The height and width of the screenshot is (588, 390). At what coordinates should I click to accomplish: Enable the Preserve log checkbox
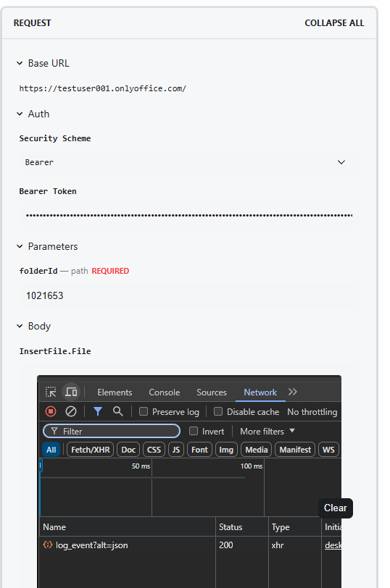144,411
